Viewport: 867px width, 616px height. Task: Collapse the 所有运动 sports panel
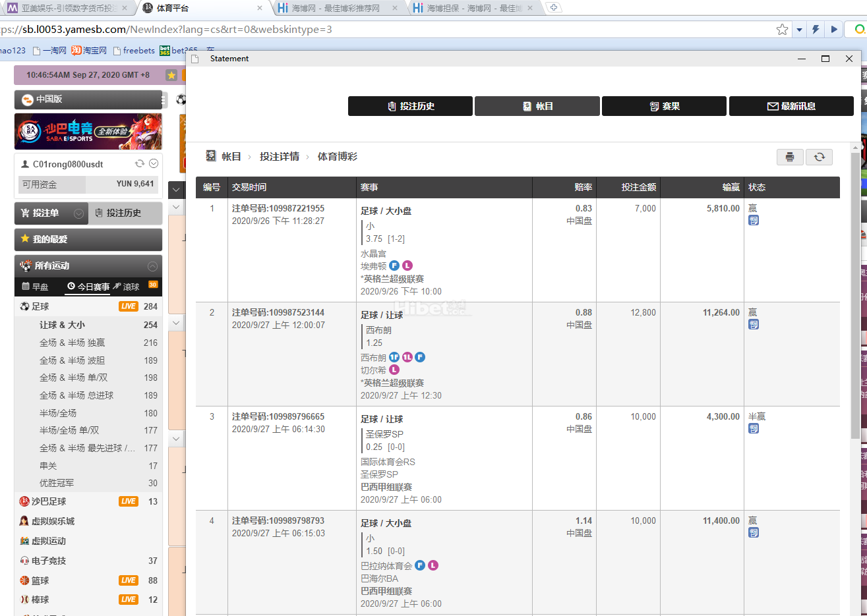[152, 266]
